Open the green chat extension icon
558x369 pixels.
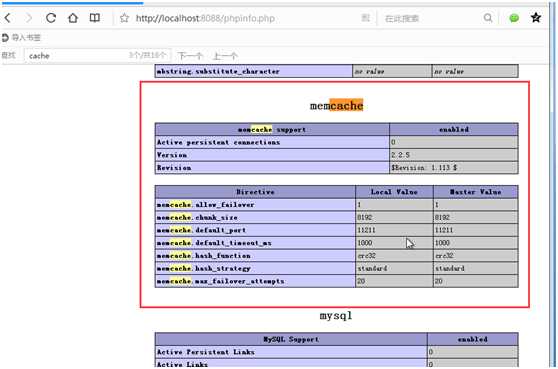[x=514, y=18]
